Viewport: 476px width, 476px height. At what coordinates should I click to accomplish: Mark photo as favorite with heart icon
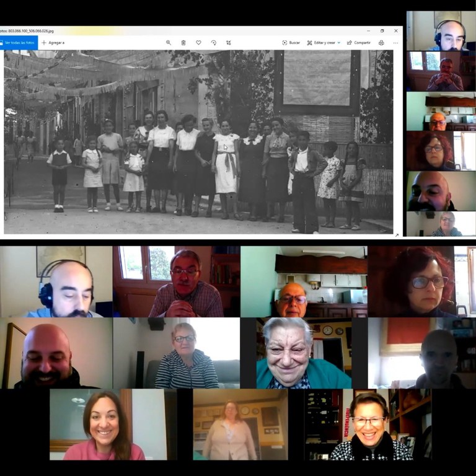click(x=198, y=43)
